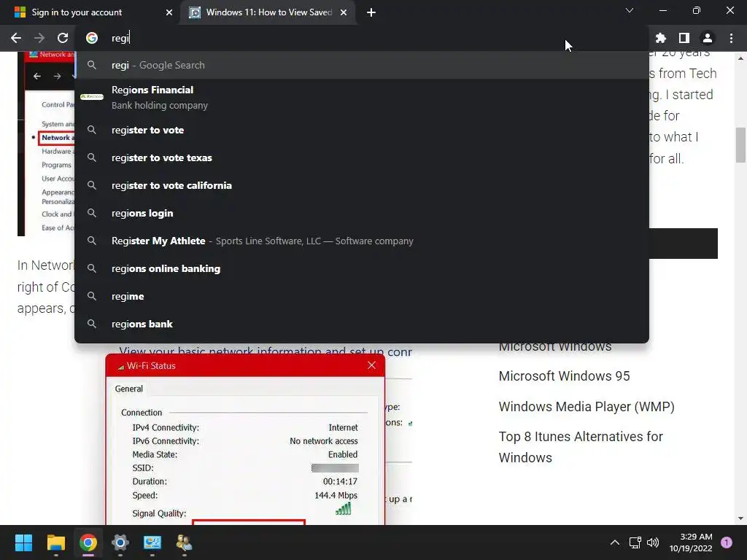The width and height of the screenshot is (747, 560).
Task: Open the notification badge
Action: coord(727,542)
